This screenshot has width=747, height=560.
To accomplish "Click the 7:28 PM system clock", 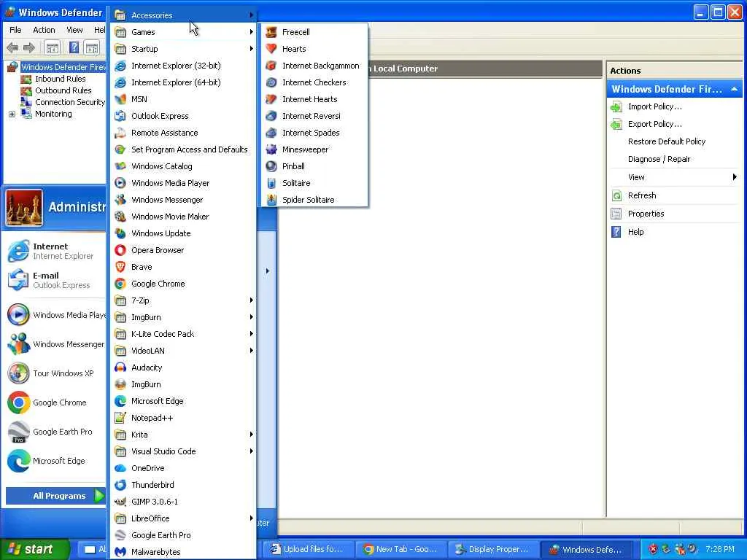I will (x=720, y=549).
